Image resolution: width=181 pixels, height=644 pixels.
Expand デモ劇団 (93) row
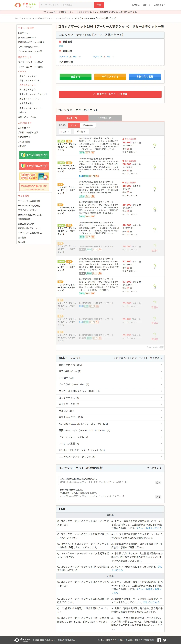(110, 378)
